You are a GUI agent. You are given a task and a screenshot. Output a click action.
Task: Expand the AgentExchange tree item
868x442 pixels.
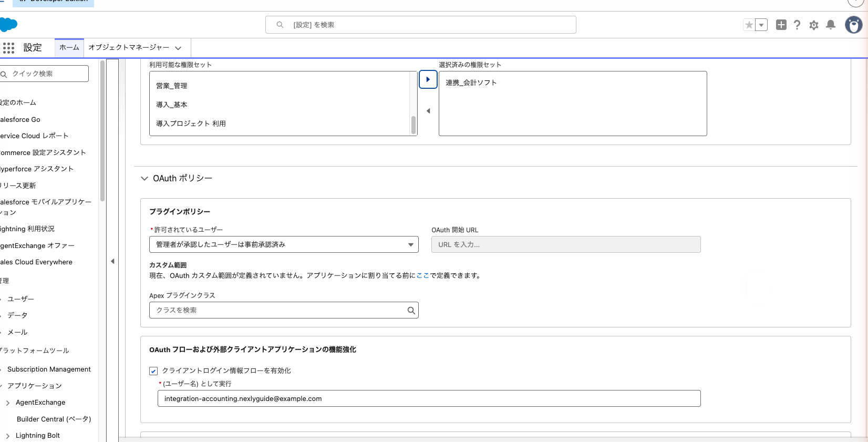tap(7, 403)
